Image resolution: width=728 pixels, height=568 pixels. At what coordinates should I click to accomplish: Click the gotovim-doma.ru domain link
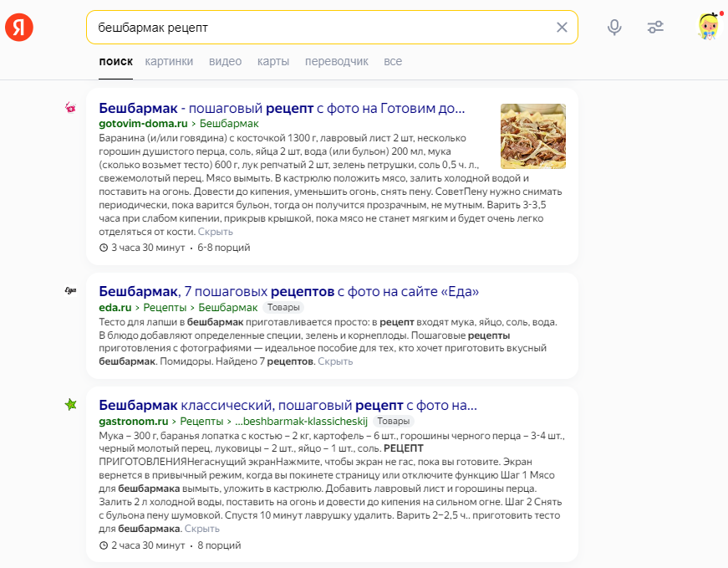142,123
